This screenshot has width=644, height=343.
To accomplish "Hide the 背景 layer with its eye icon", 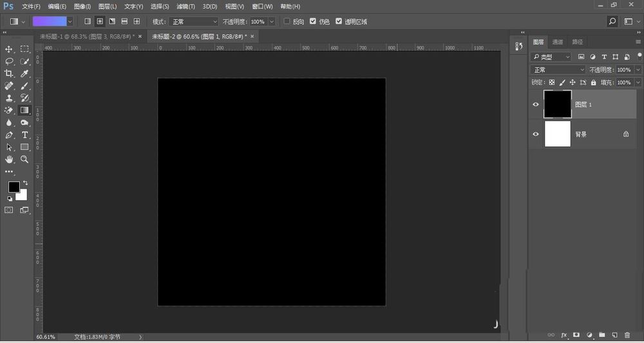I will pos(536,134).
